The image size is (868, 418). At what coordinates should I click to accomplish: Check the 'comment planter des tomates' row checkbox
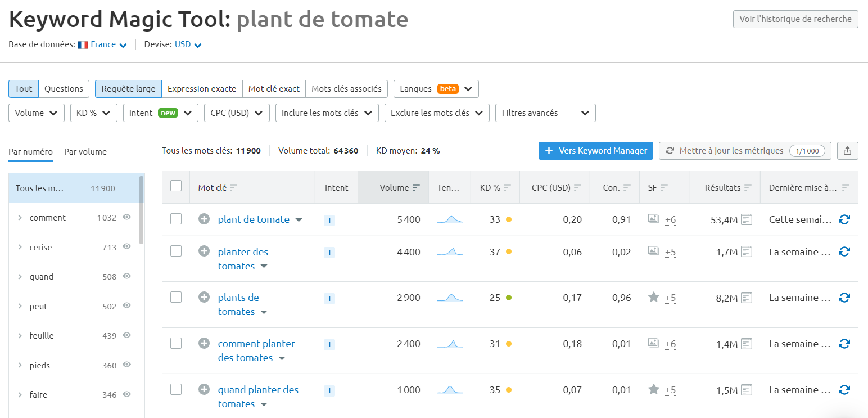pyautogui.click(x=176, y=343)
